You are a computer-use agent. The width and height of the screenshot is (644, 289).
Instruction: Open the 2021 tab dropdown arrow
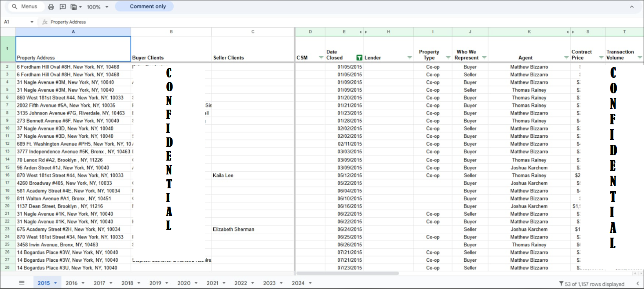click(224, 283)
